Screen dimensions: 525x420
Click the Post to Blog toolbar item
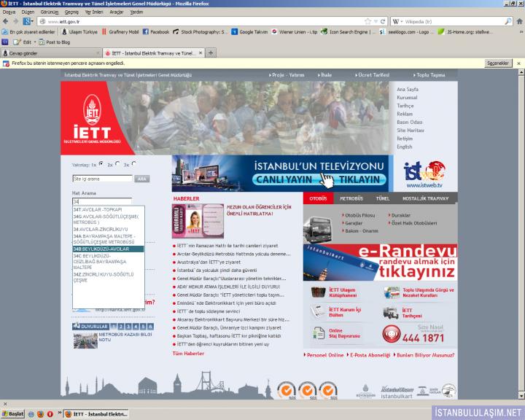point(55,42)
